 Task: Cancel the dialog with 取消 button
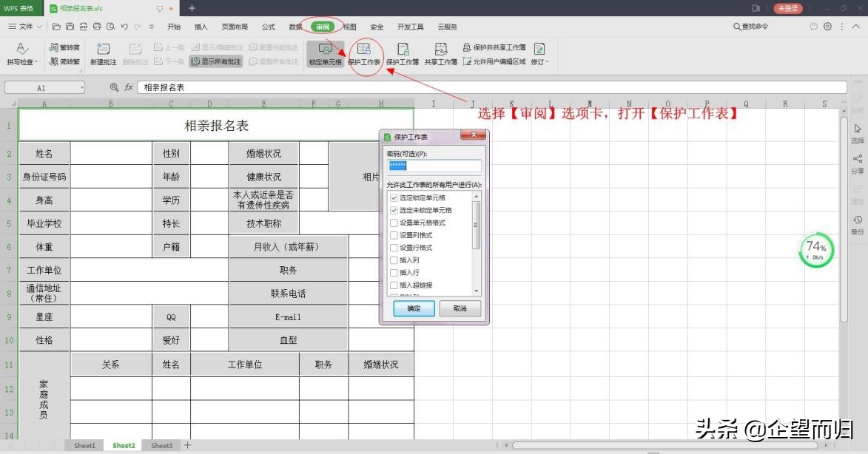460,308
